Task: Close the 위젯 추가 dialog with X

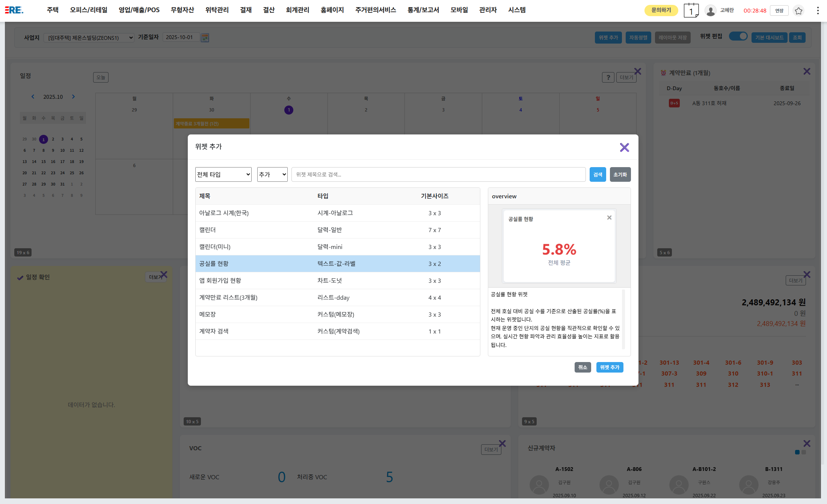Action: 624,147
